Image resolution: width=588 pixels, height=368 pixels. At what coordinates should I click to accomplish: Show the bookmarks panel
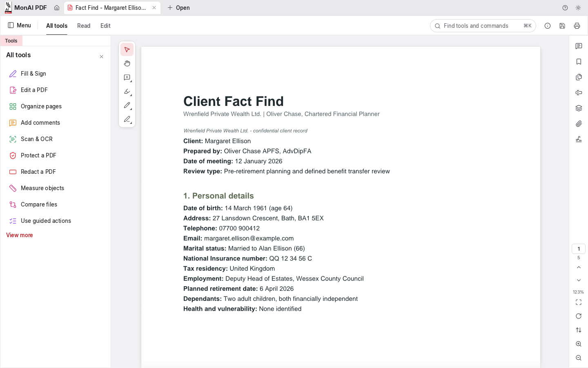coord(579,62)
